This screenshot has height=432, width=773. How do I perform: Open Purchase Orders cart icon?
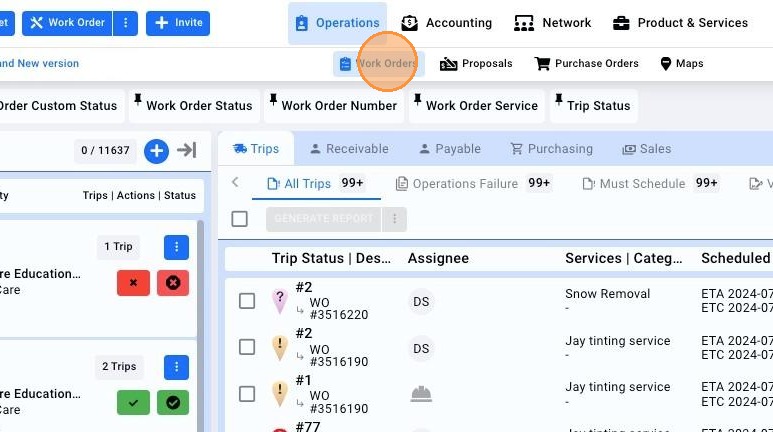click(x=542, y=64)
